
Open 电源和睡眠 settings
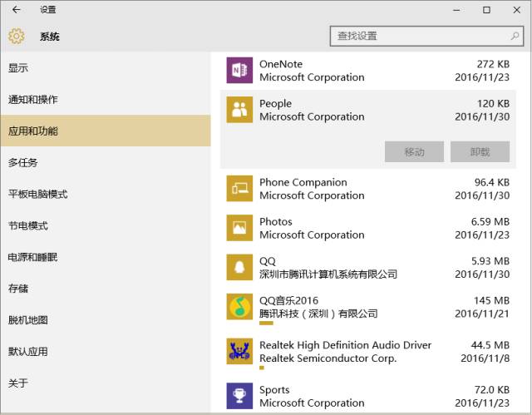tap(106, 257)
